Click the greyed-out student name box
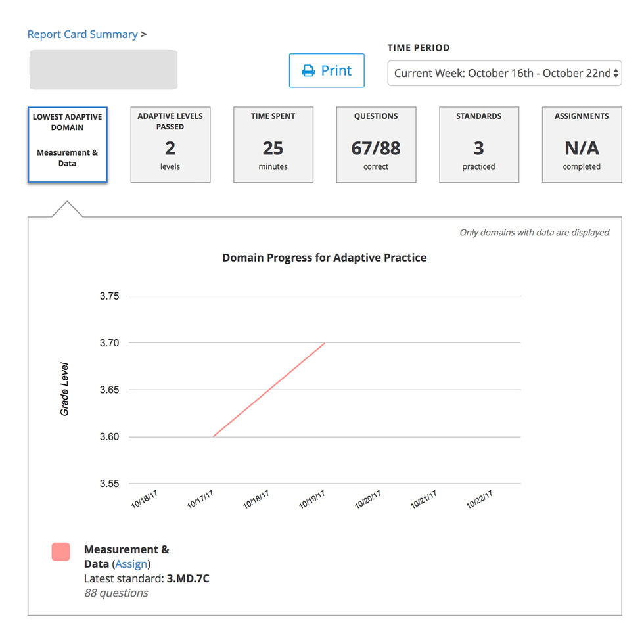 [104, 70]
